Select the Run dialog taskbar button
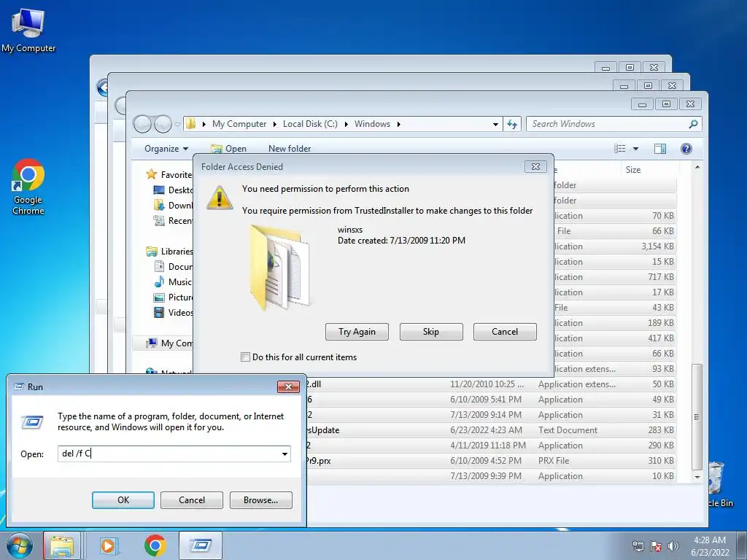Screen dimensions: 747x560 201,545
